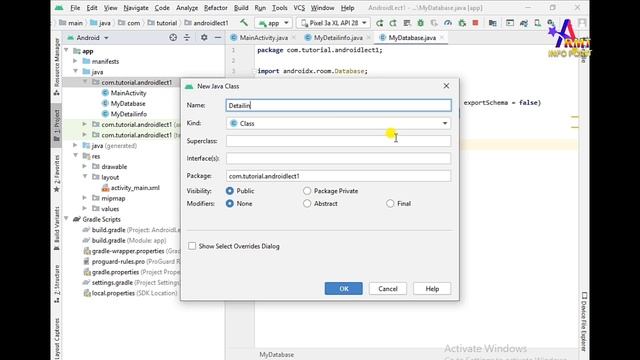Open the Build menu

(x=241, y=8)
